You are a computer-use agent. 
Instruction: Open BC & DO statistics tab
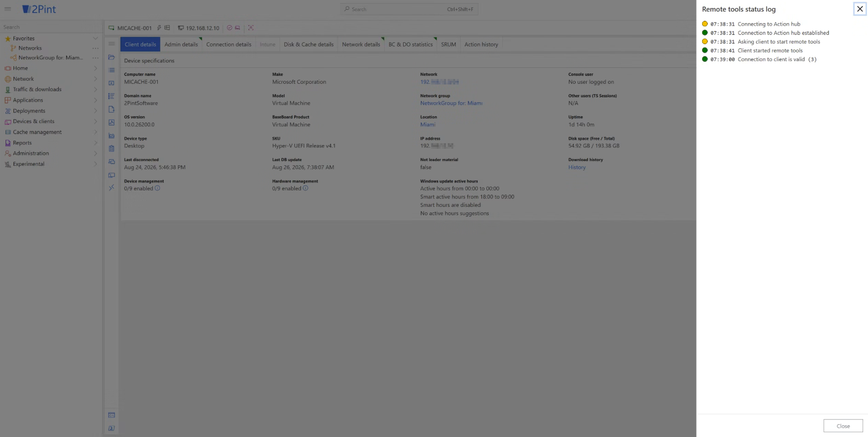[410, 44]
